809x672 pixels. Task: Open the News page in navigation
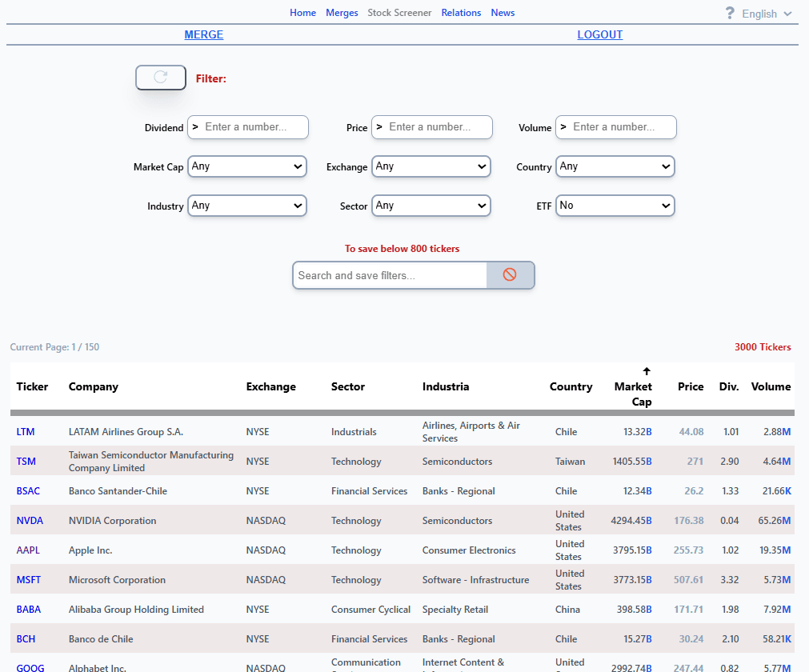pyautogui.click(x=503, y=13)
